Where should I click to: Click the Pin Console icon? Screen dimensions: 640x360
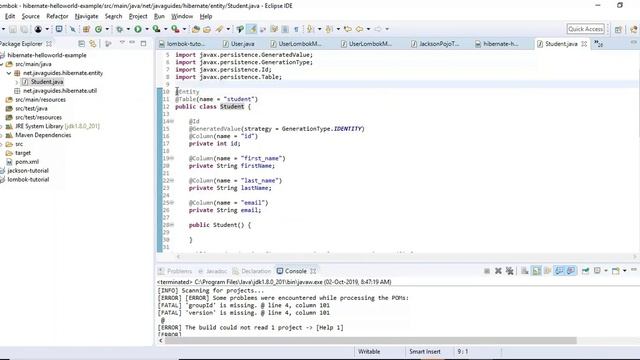click(585, 271)
